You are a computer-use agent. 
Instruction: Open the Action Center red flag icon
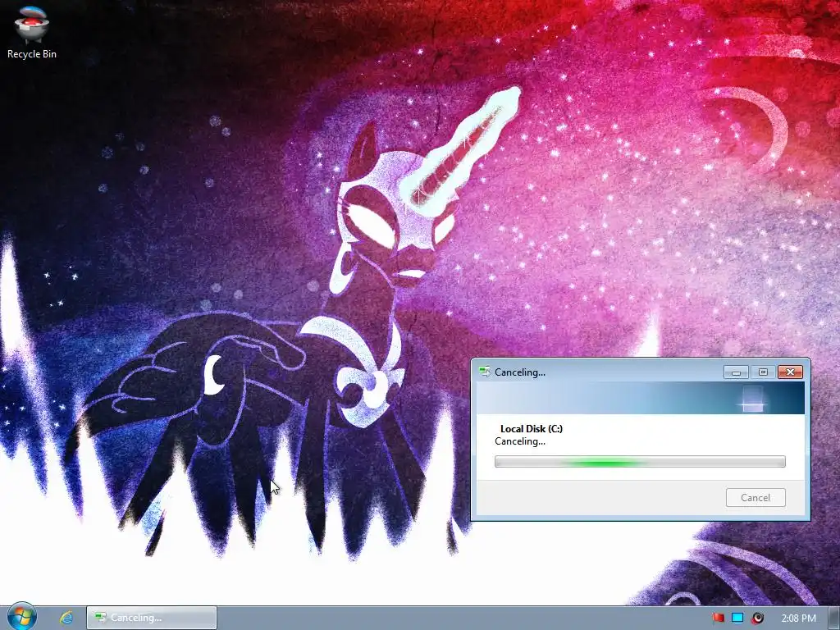(718, 618)
